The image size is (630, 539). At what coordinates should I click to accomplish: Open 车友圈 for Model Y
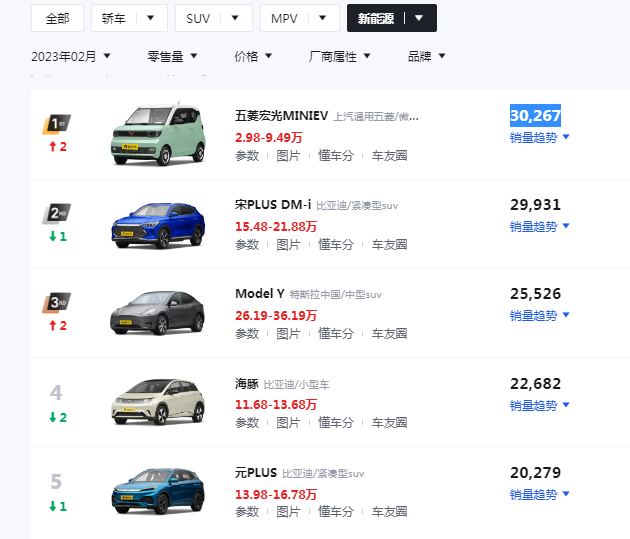[389, 334]
